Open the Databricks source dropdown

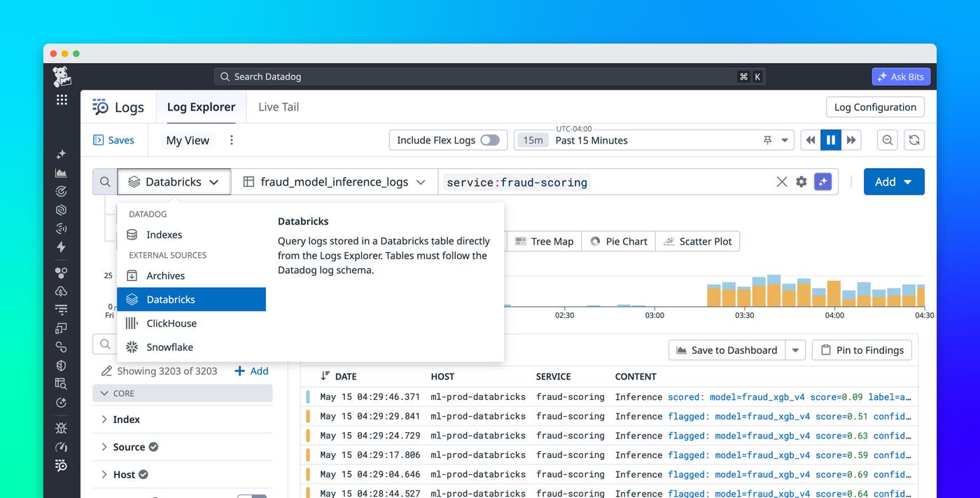(x=174, y=182)
